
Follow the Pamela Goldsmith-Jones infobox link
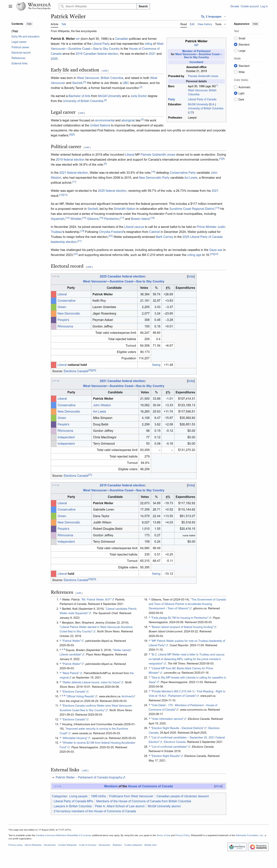203,76
